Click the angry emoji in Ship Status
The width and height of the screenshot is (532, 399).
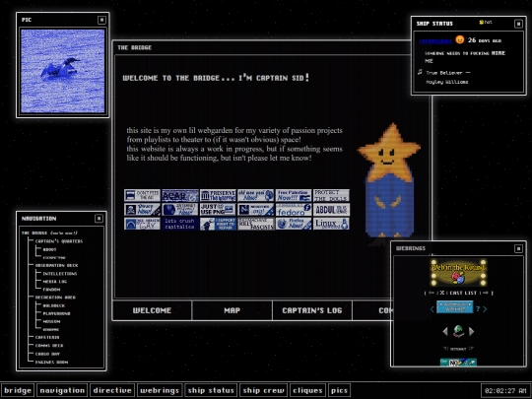460,40
